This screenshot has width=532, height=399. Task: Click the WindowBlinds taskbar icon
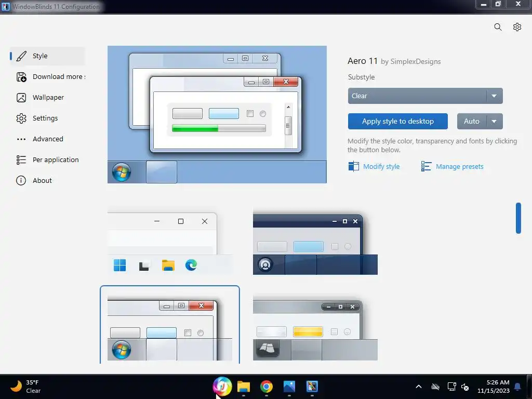pos(312,387)
